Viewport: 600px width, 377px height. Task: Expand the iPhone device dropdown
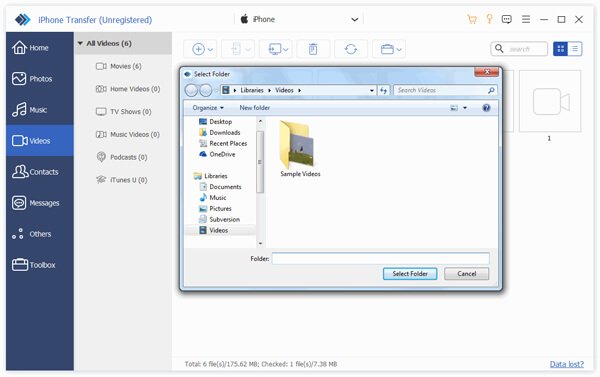click(355, 19)
